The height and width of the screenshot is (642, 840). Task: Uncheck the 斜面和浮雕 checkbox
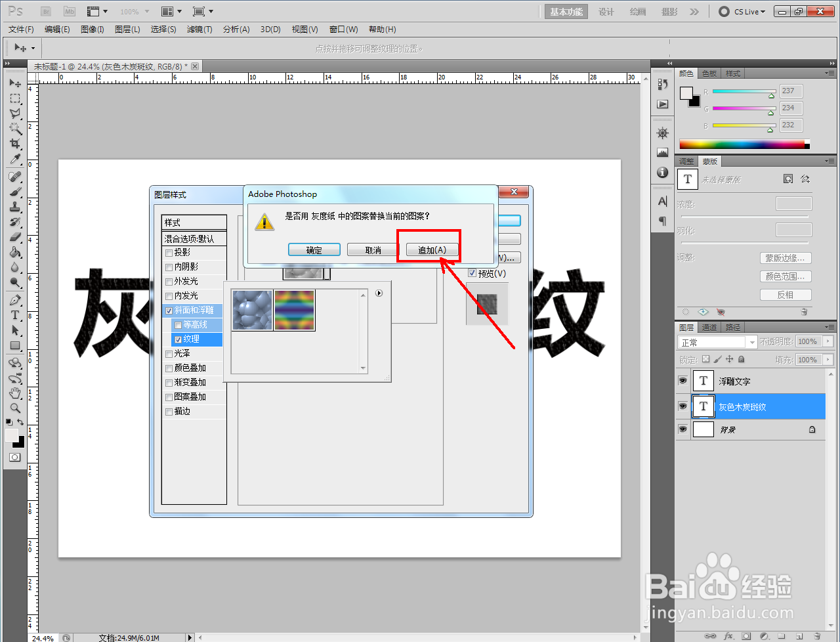[x=169, y=310]
